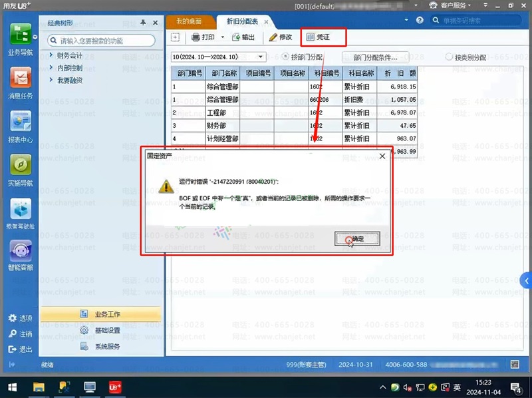Click the 部门分配条件... button
Viewport: 532px width, 398px height.
tap(375, 57)
